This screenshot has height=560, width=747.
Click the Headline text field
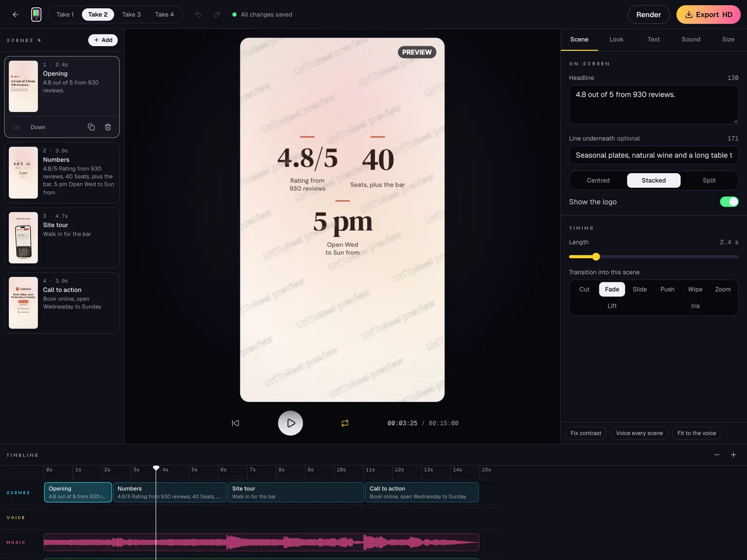(x=654, y=105)
